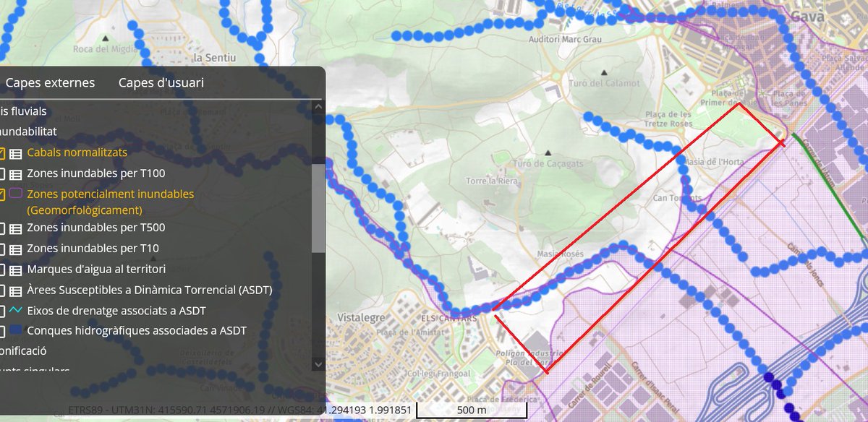The width and height of the screenshot is (868, 422).
Task: Select Eixos de drenatge associats a ASDT label
Action: 116,311
